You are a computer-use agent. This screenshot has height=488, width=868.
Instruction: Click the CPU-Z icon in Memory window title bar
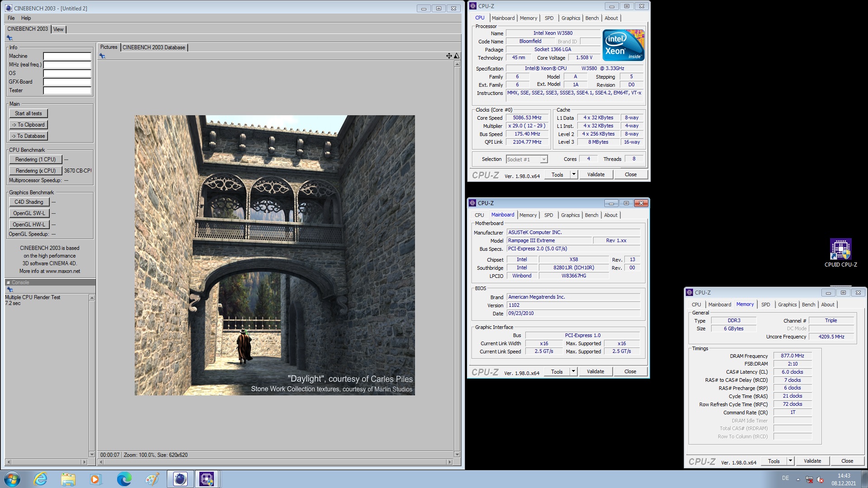(689, 292)
